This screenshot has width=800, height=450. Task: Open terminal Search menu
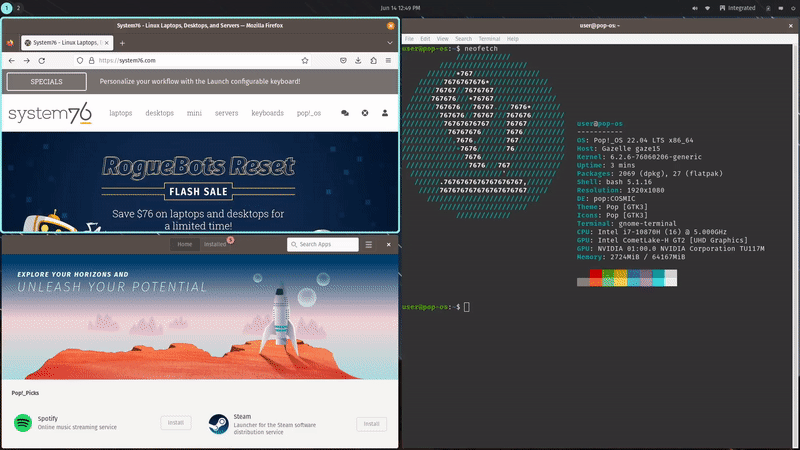[463, 39]
